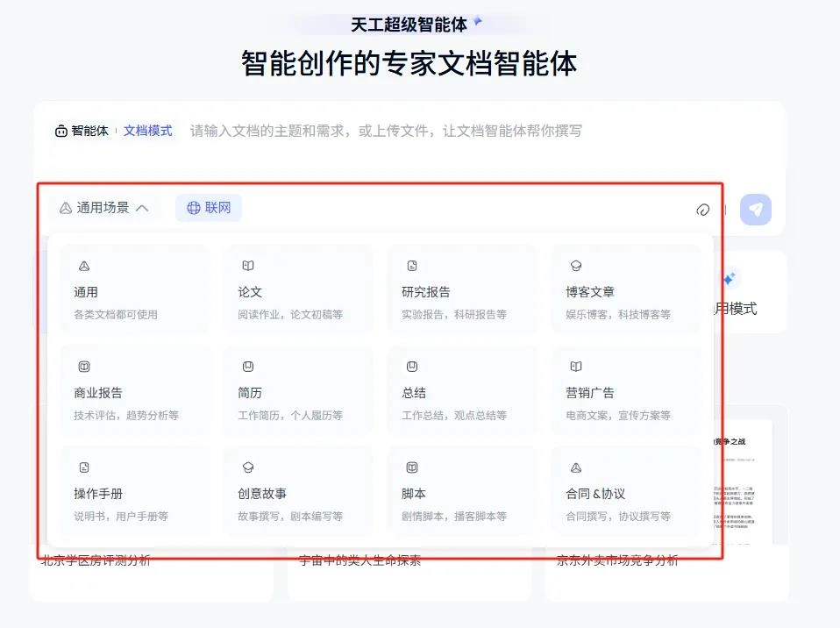Viewport: 840px width, 628px height.
Task: Click the icon above 博客文章
Action: 576,266
